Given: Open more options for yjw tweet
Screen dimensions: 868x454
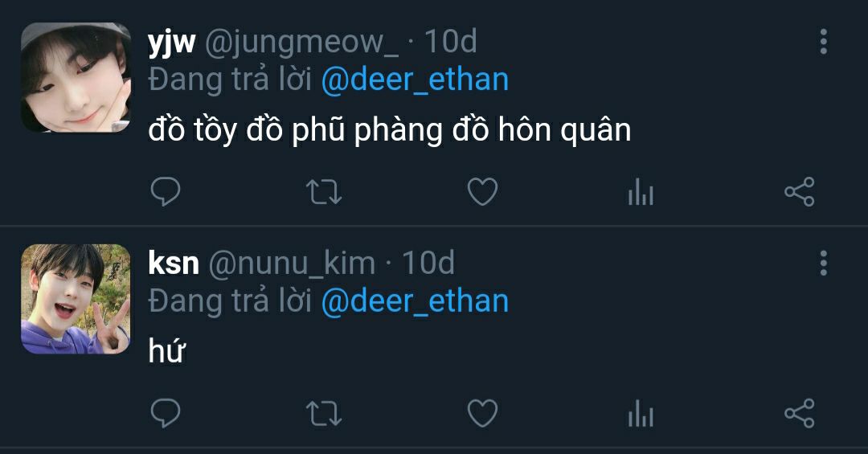Looking at the screenshot, I should [x=824, y=42].
